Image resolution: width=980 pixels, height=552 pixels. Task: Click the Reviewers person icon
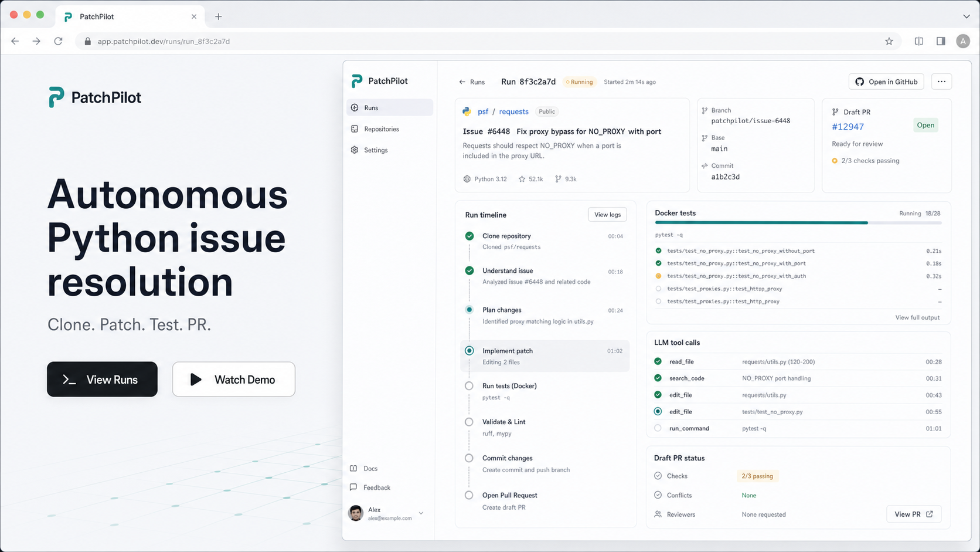point(658,514)
